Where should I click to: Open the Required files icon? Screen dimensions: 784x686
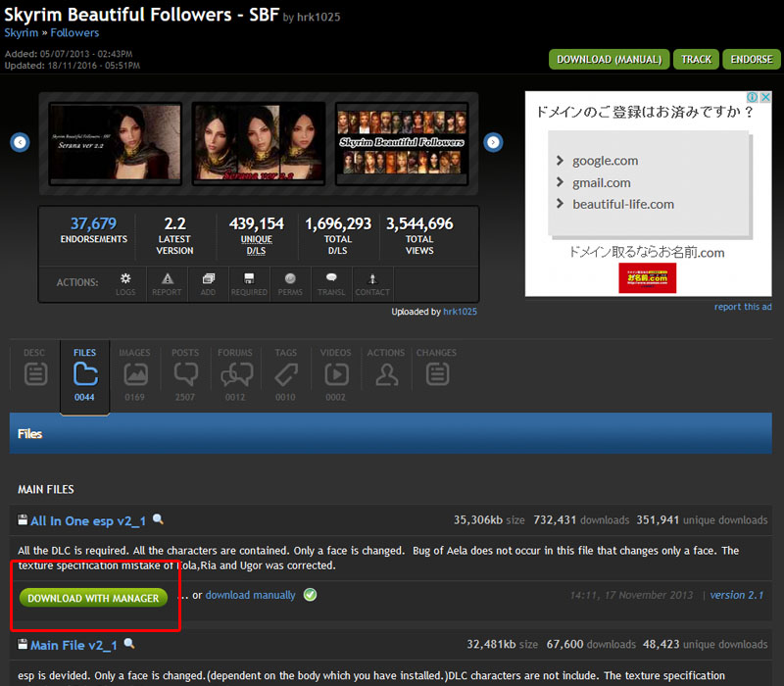pos(249,278)
